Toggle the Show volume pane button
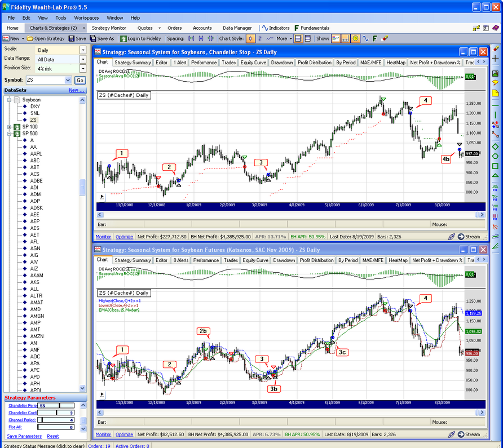The width and height of the screenshot is (503, 448). click(x=346, y=38)
